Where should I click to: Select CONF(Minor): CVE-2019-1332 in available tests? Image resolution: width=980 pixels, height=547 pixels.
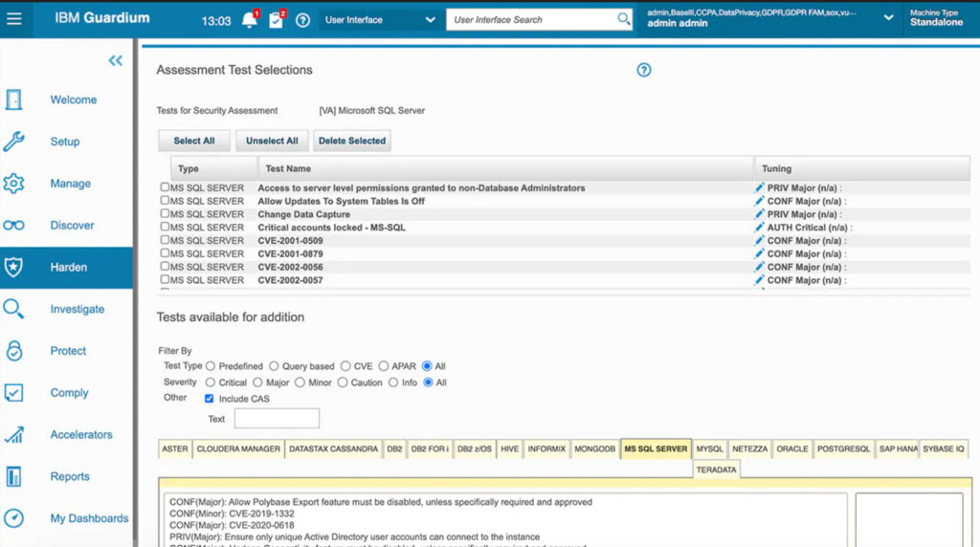tap(232, 514)
